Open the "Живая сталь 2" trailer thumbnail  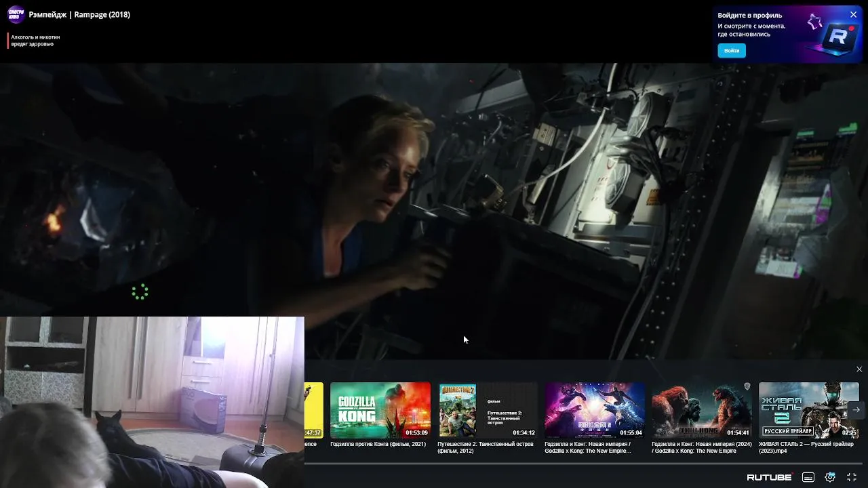[809, 410]
